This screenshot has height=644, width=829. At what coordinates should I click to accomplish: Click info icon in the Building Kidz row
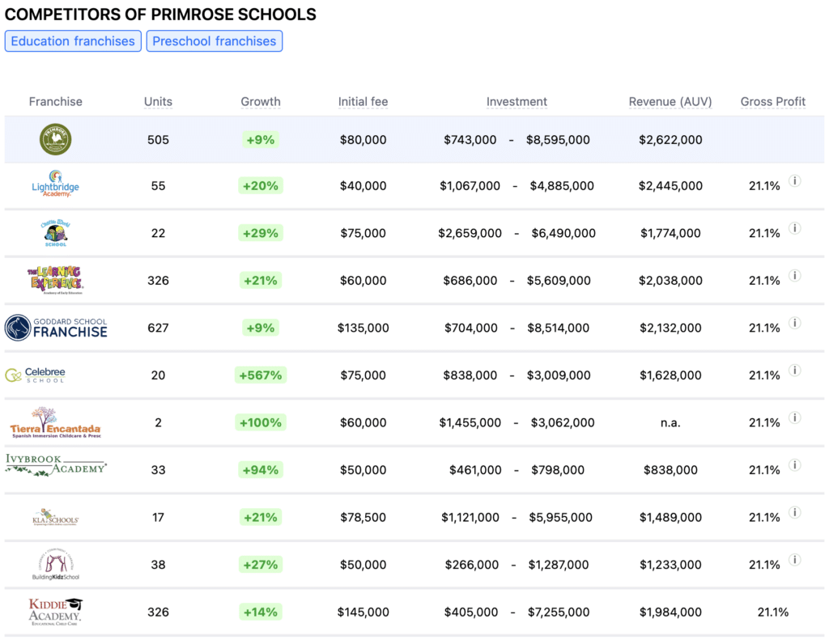(795, 560)
